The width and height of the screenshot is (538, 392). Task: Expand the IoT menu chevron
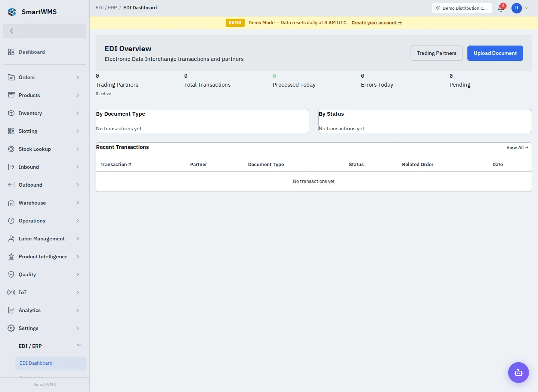78,292
